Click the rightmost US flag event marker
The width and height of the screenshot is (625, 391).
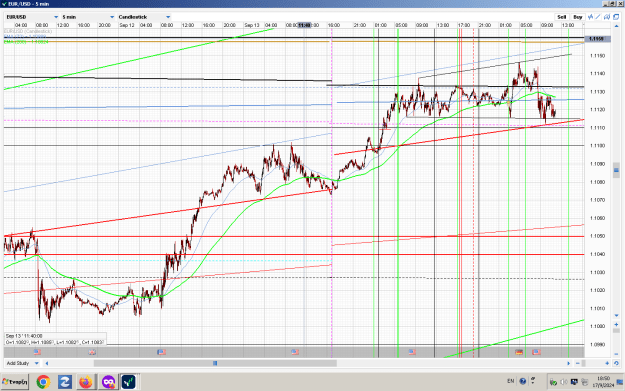537,352
